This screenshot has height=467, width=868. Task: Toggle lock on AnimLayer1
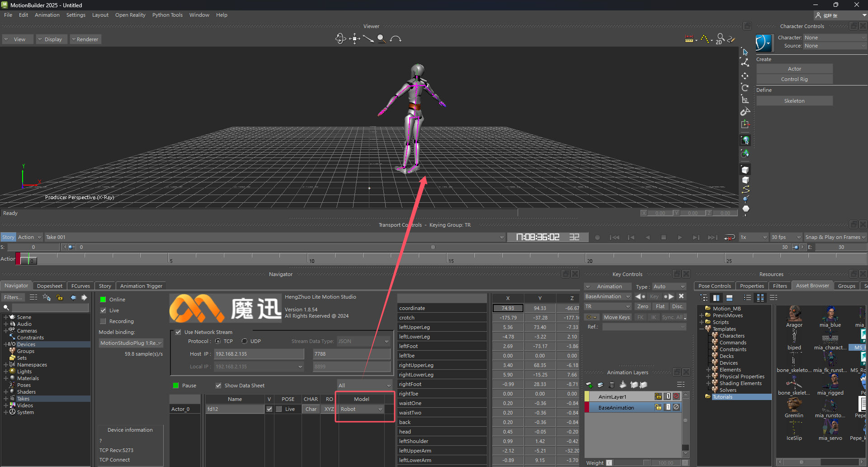pos(658,396)
